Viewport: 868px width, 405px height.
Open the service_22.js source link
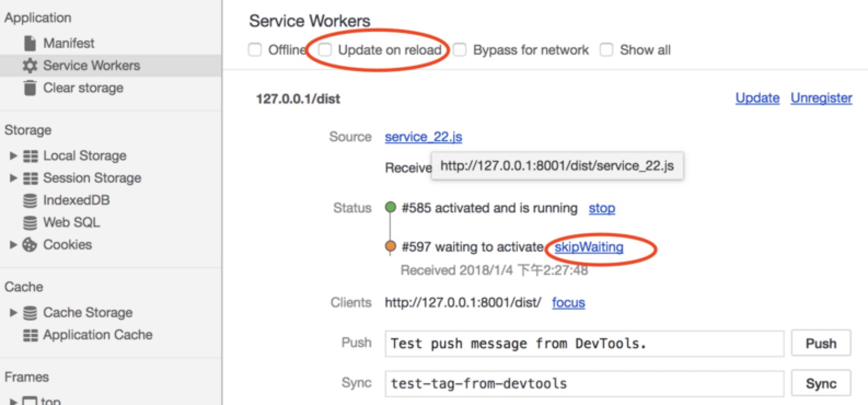click(x=424, y=137)
